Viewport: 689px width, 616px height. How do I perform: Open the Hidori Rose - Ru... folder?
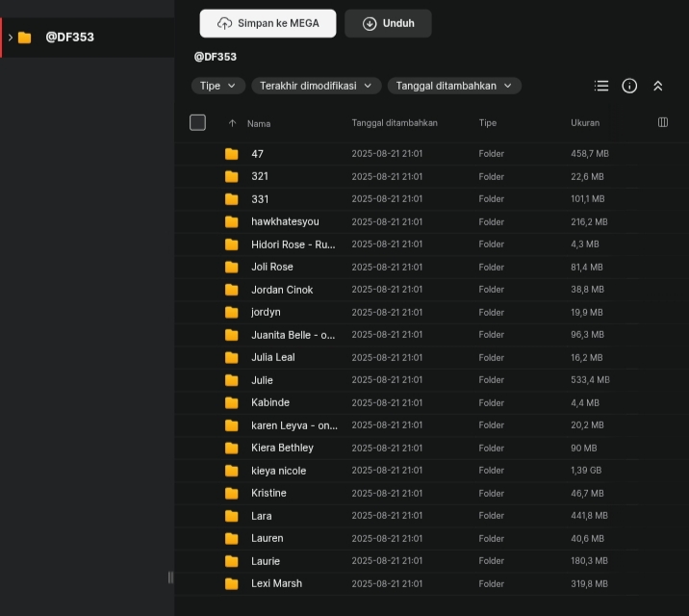293,244
